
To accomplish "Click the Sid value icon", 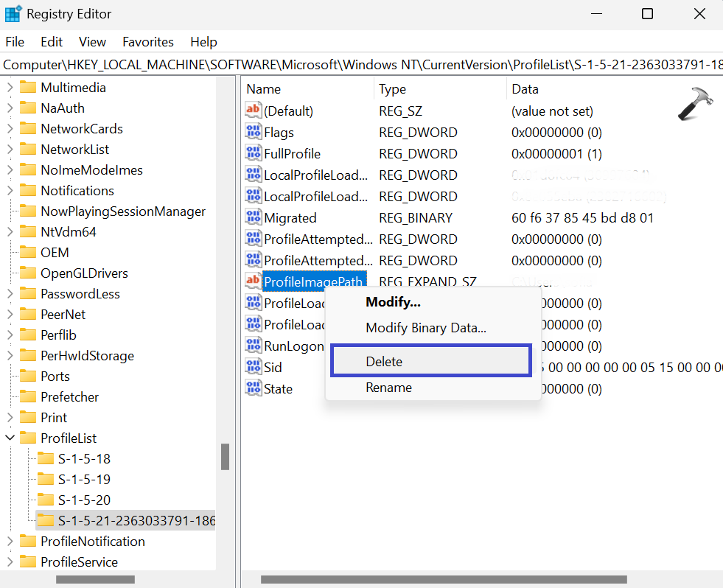I will pos(253,368).
